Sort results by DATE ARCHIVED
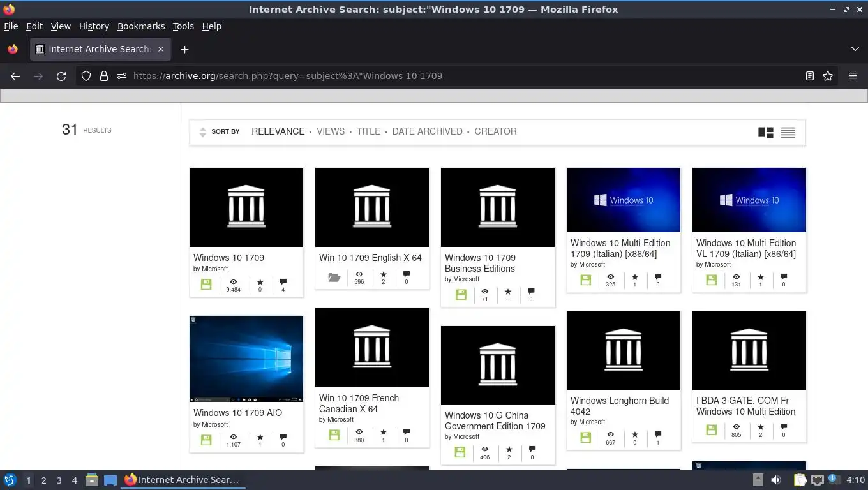Image resolution: width=868 pixels, height=490 pixels. pos(428,131)
